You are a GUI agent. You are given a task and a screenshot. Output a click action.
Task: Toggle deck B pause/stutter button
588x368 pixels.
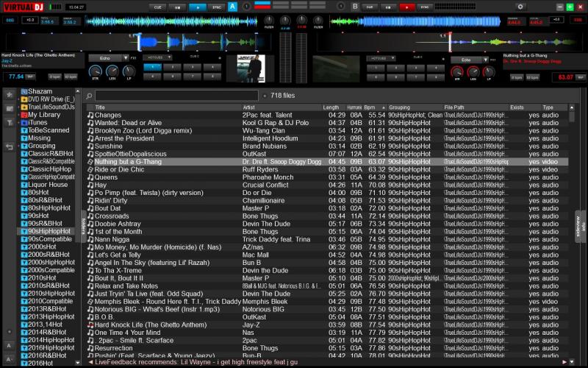pyautogui.click(x=389, y=7)
